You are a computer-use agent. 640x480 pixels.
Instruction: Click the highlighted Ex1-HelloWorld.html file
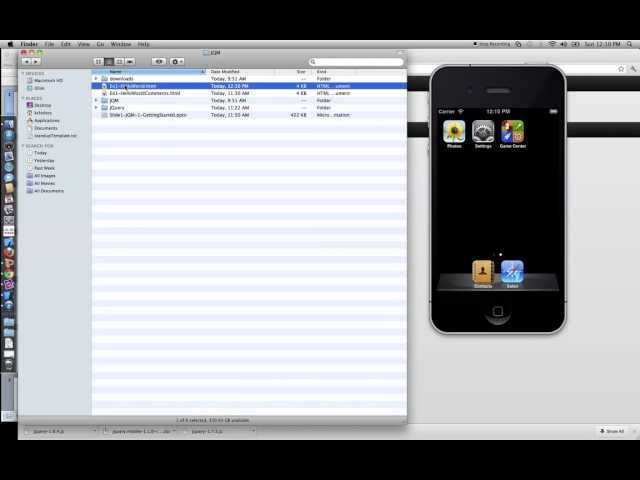coord(249,86)
